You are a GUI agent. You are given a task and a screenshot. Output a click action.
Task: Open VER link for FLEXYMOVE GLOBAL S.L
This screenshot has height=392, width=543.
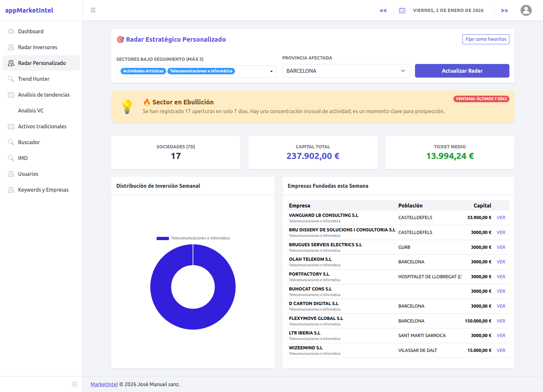coord(501,321)
